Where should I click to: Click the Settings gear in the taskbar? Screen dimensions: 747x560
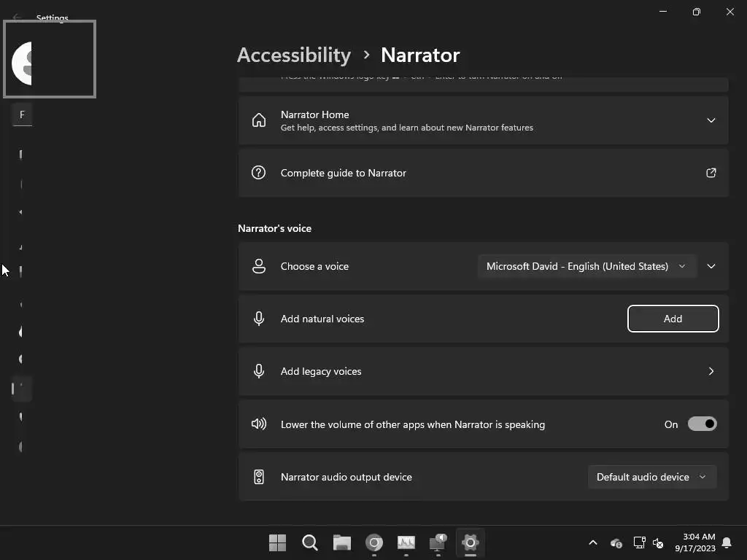pos(471,542)
